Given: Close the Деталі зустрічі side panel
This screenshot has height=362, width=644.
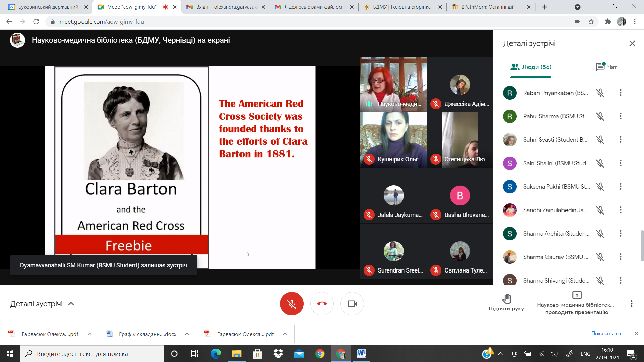Looking at the screenshot, I should point(632,43).
